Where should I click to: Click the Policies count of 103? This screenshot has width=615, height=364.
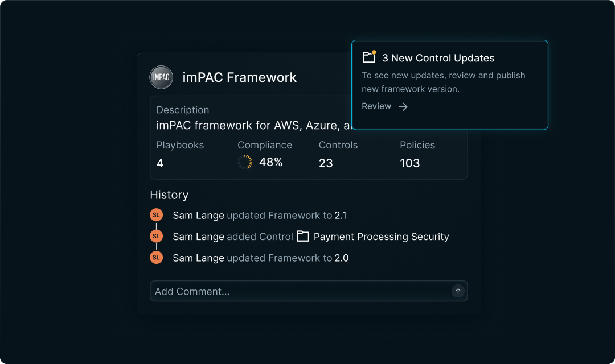pos(409,163)
